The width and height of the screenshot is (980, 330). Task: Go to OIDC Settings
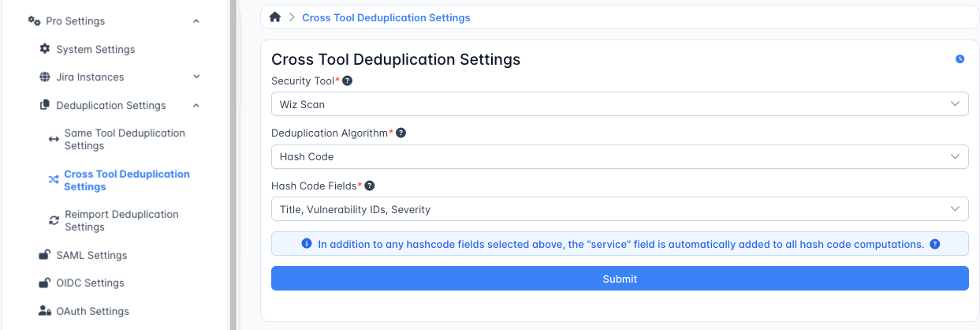90,283
